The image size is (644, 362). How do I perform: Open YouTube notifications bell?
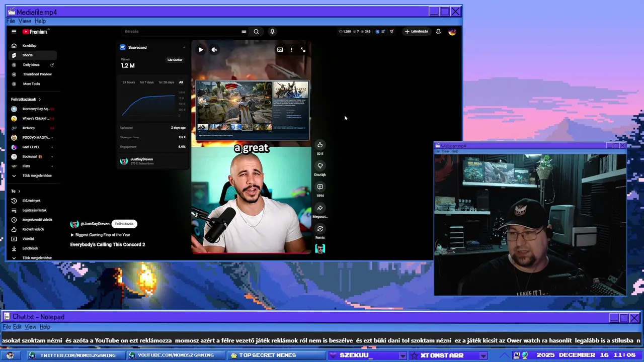[438, 32]
